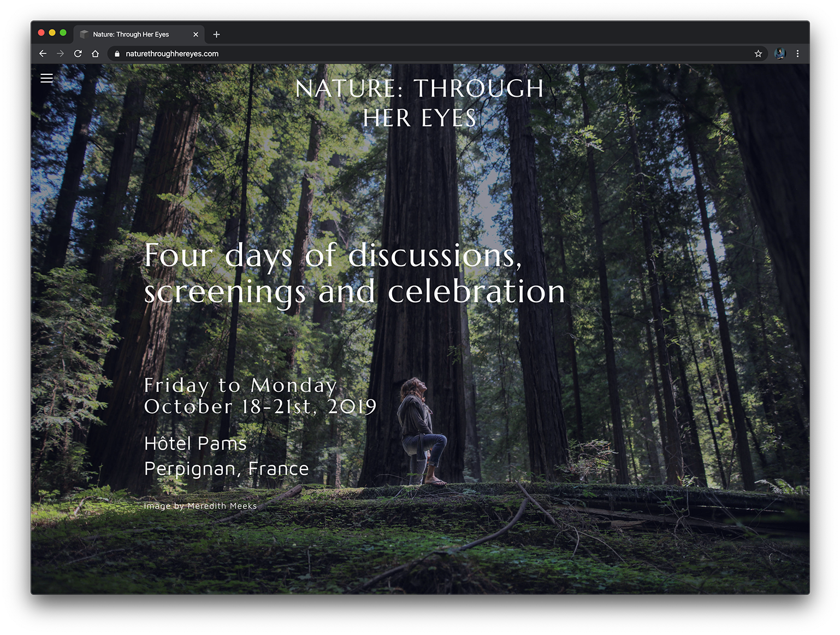Click the location text Perpignan, France
The height and width of the screenshot is (635, 840).
[x=226, y=469]
